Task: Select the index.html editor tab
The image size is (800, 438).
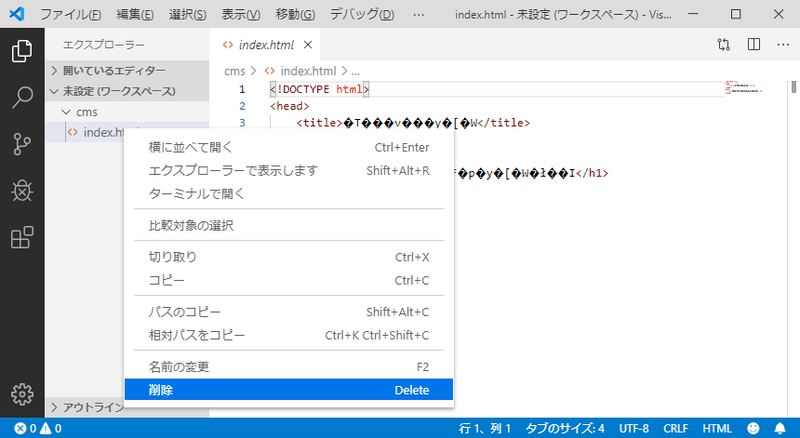Action: (x=264, y=45)
